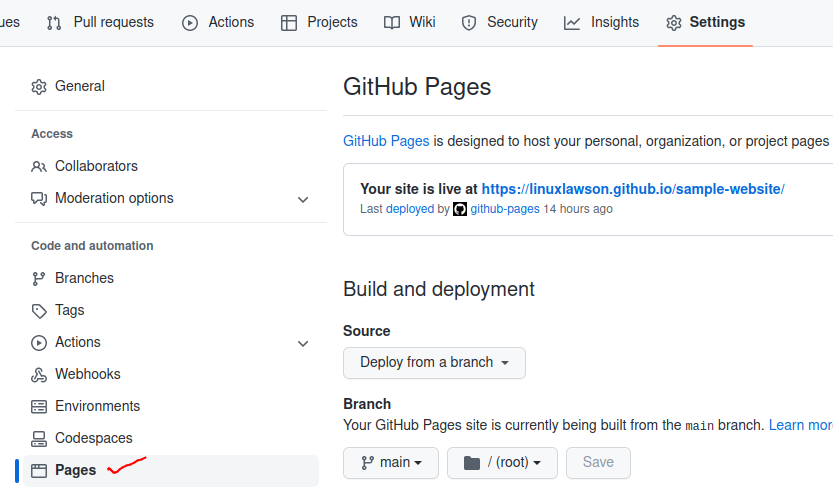Click the Learn more link
Image resolution: width=833 pixels, height=487 pixels.
(x=801, y=425)
